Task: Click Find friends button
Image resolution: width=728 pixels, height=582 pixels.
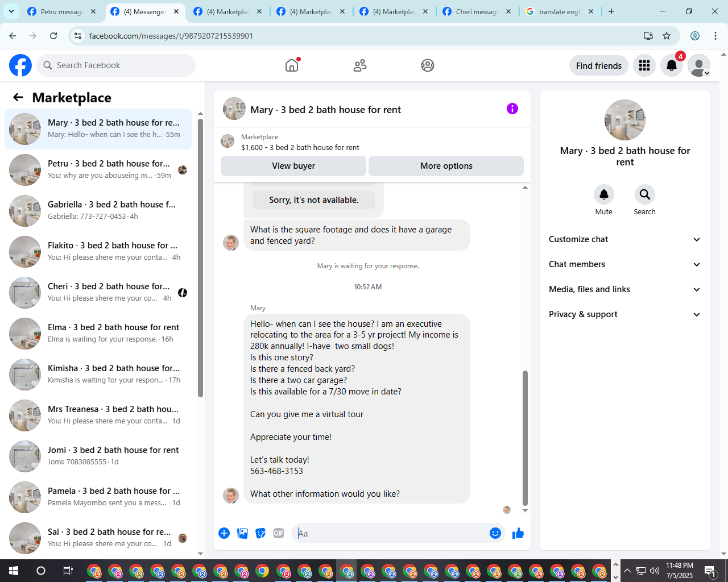Action: [599, 65]
